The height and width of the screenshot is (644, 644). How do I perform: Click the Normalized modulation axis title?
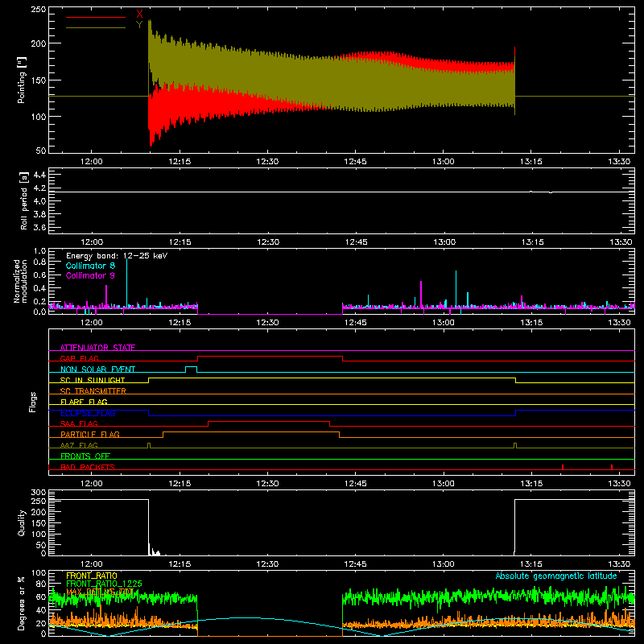point(20,281)
